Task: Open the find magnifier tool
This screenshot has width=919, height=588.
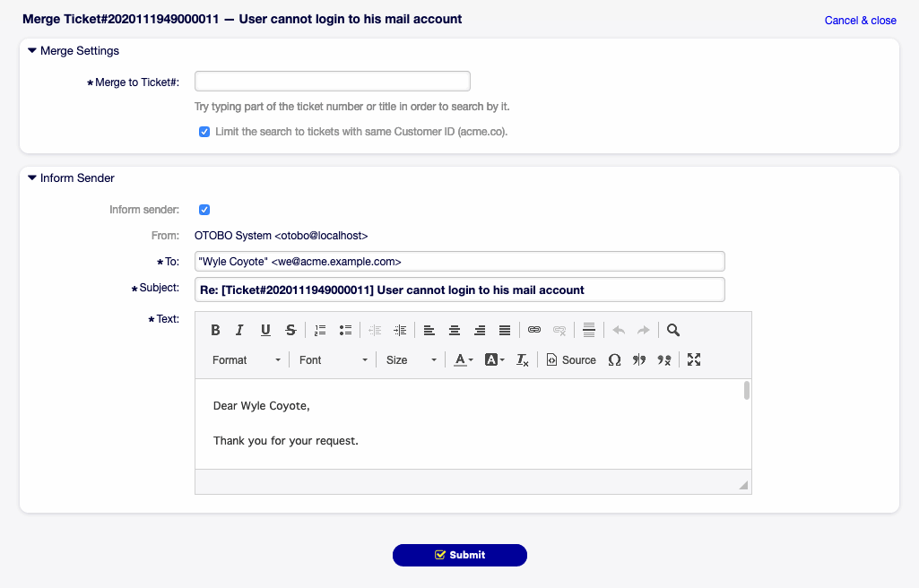Action: [673, 330]
